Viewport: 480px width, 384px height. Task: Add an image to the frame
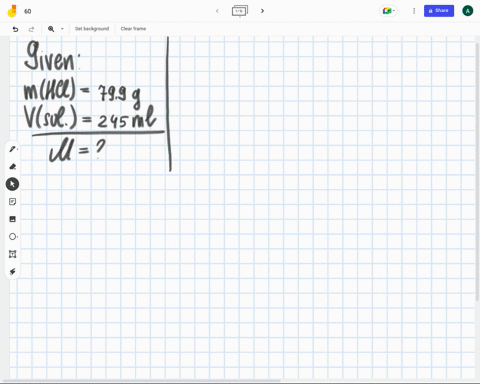click(13, 219)
